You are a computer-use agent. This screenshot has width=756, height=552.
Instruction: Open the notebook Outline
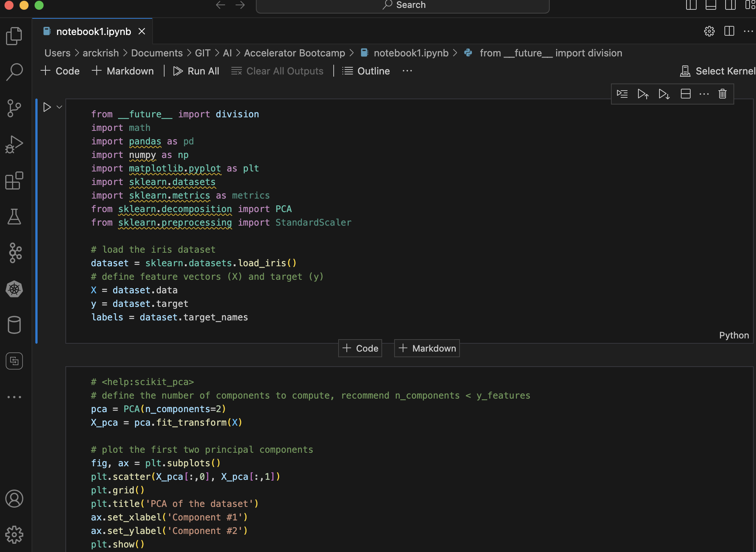tap(366, 71)
